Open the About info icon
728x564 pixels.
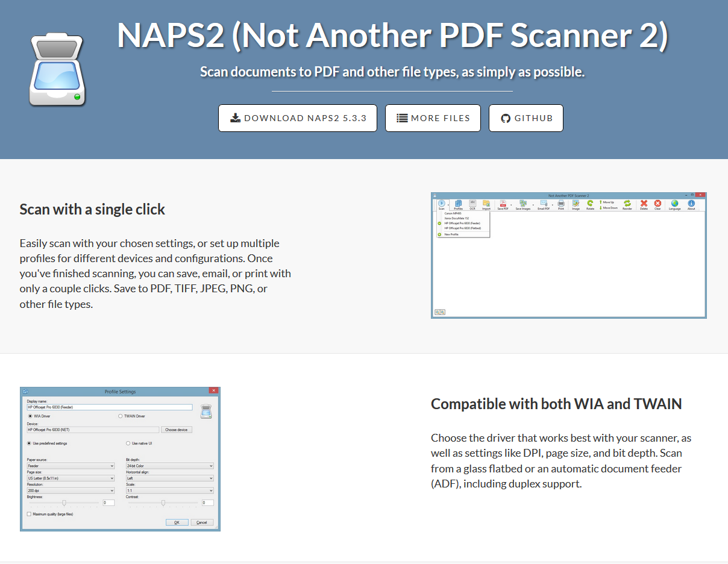[x=691, y=204]
